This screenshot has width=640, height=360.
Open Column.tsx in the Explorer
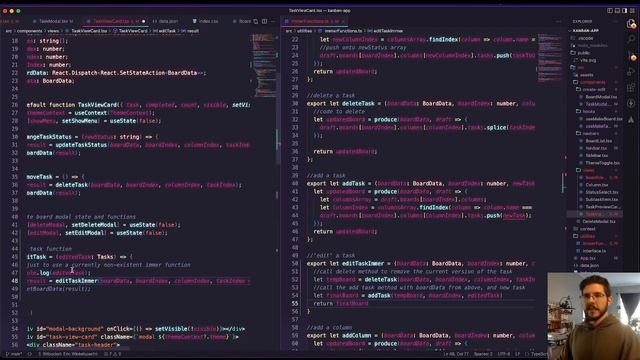[596, 185]
